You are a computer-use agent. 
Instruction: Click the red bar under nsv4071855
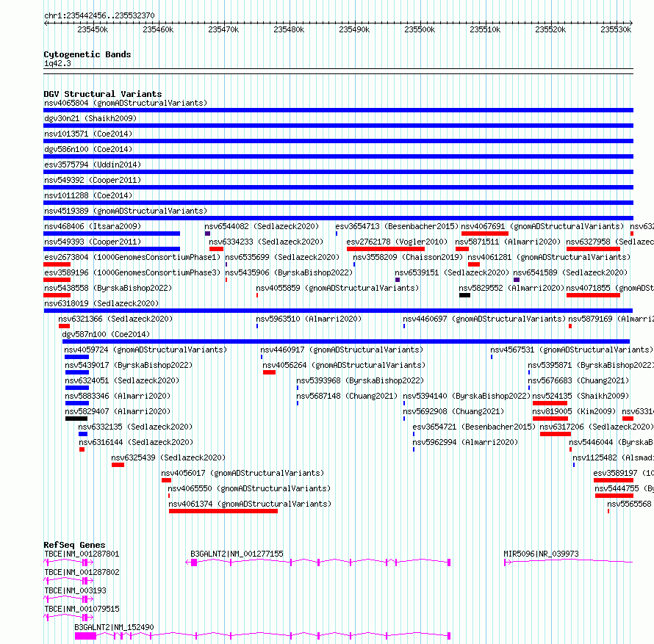(593, 295)
